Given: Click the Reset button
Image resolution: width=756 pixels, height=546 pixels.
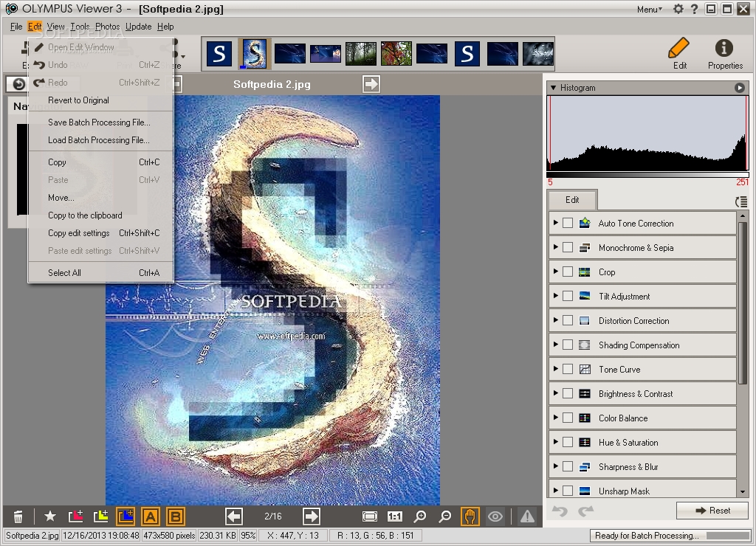Looking at the screenshot, I should pos(712,511).
